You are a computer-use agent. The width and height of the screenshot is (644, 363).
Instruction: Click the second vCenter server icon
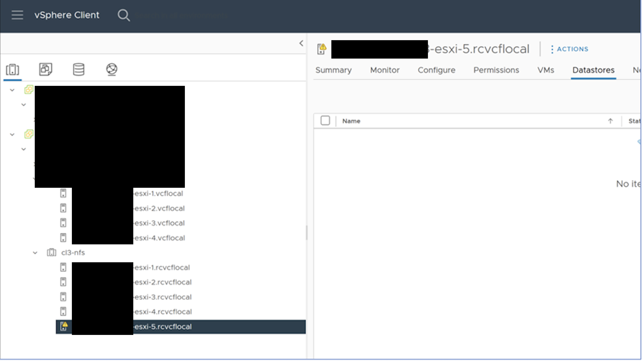click(29, 134)
